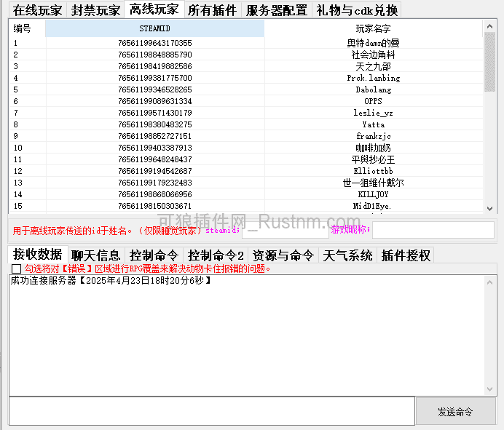Select player name 奥特damn的曼
Screen dimensions: 504x430
(x=373, y=43)
